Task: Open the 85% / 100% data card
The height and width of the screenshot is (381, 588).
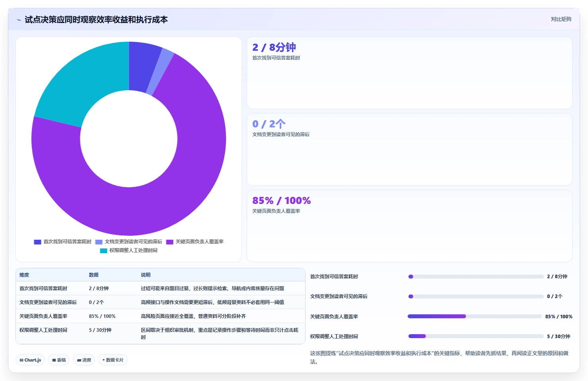Action: click(410, 226)
